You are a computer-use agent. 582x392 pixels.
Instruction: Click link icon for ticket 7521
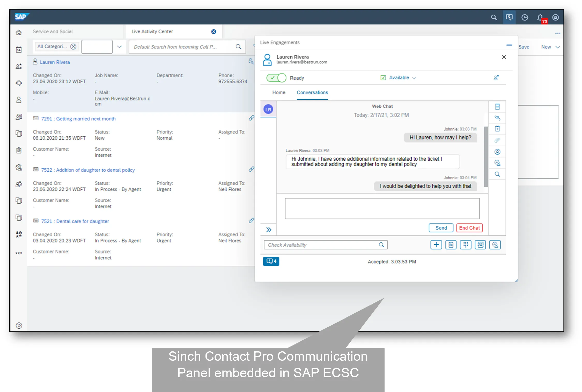point(251,220)
